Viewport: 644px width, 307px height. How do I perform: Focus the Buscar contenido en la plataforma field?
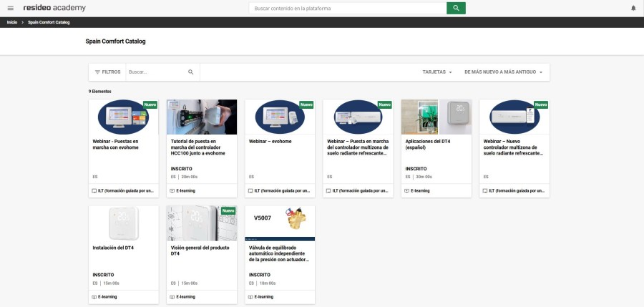[348, 8]
